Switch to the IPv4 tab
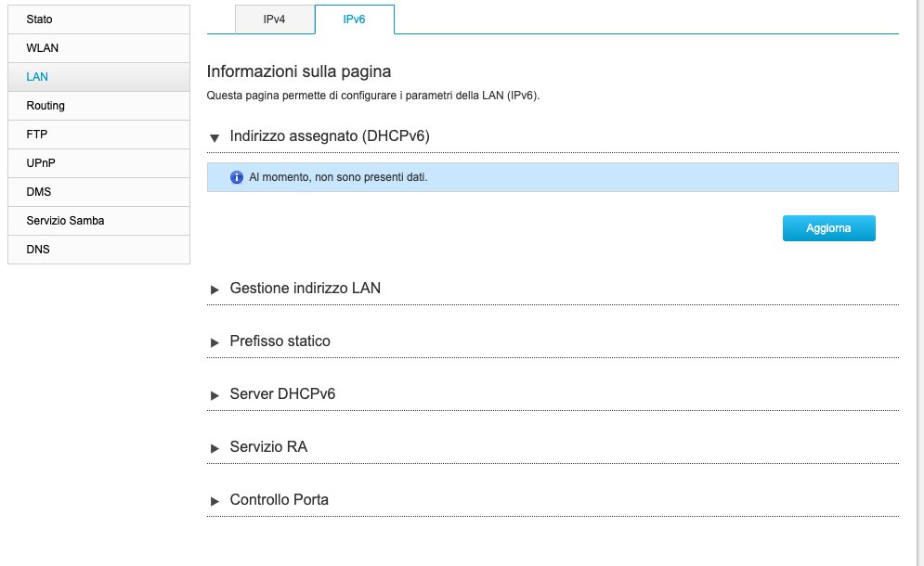The height and width of the screenshot is (566, 924). (275, 19)
